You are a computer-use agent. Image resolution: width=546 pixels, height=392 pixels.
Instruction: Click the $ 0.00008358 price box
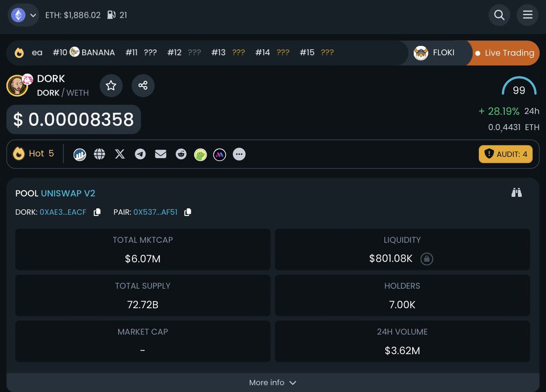tap(74, 120)
